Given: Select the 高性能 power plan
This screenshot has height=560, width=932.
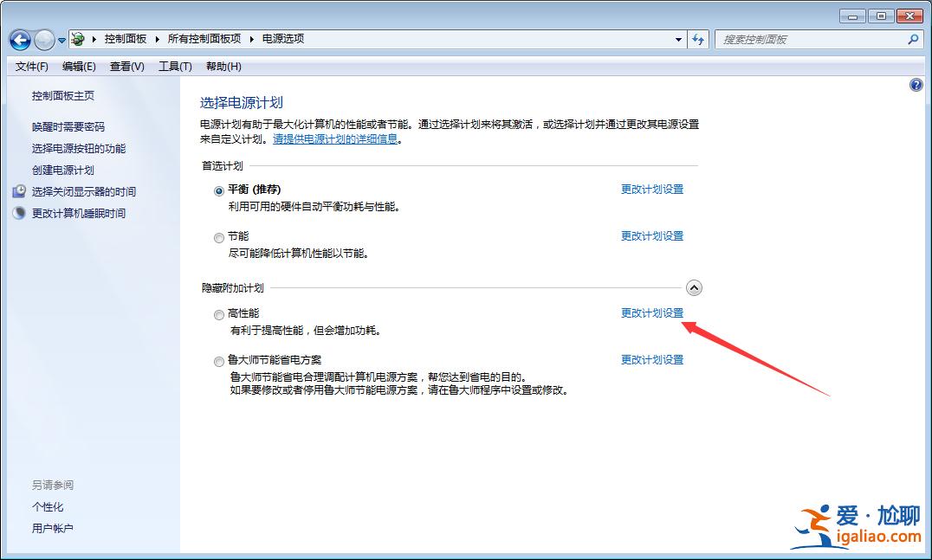Looking at the screenshot, I should tap(218, 314).
